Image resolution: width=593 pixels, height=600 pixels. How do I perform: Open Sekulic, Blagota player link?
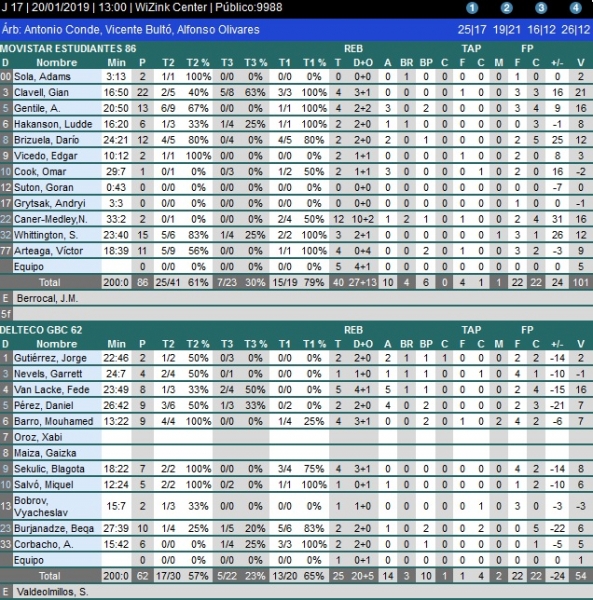[x=49, y=469]
